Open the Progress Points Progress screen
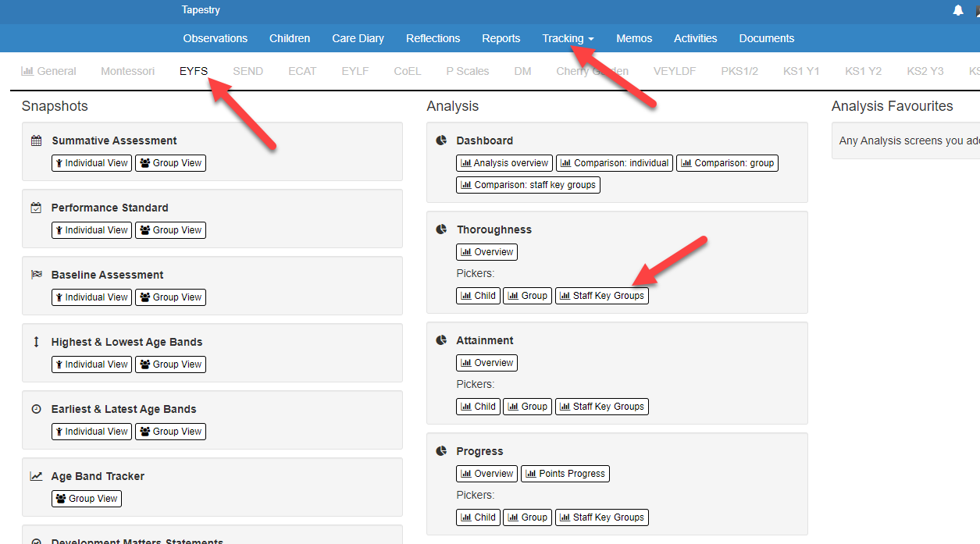 tap(565, 474)
